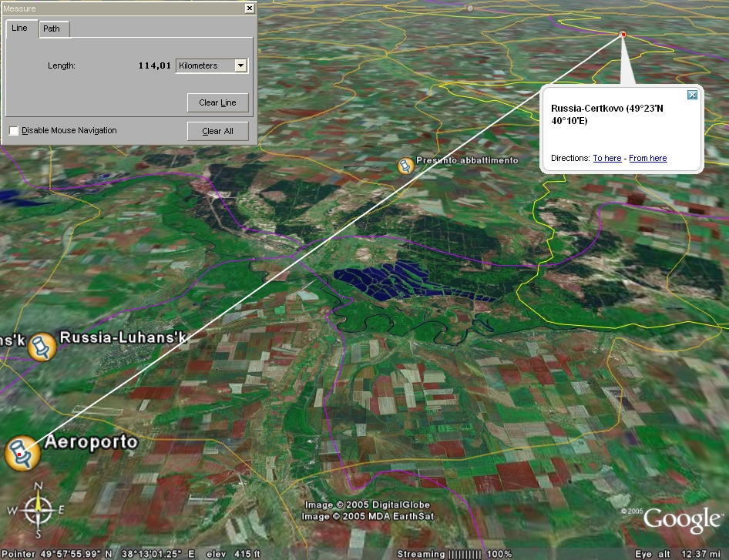Click the 114,01 length value
This screenshot has height=560, width=729.
pos(154,65)
